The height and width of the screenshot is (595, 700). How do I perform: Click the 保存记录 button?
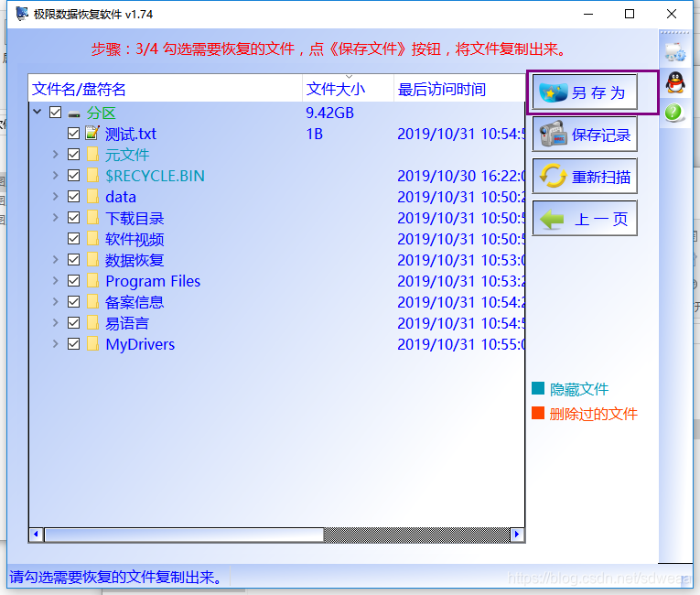pos(585,134)
